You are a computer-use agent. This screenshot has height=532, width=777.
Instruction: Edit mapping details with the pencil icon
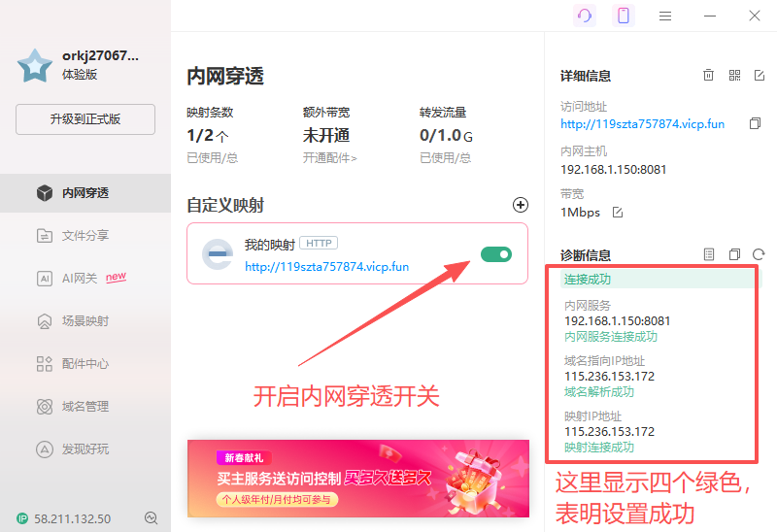pyautogui.click(x=760, y=76)
